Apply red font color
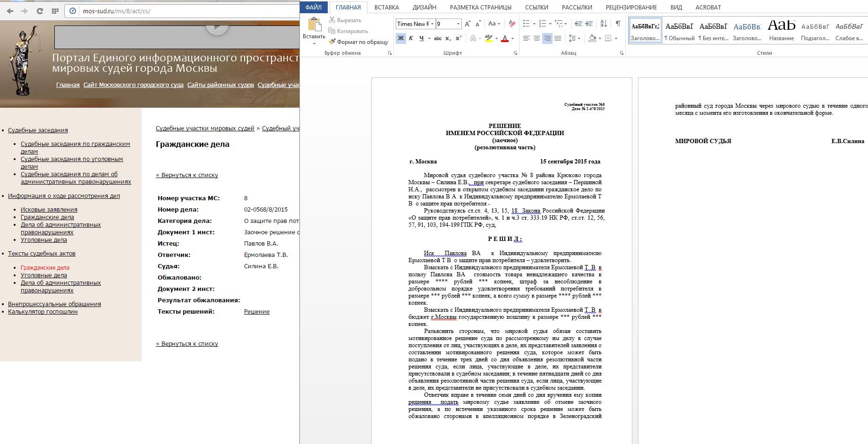 tap(505, 38)
